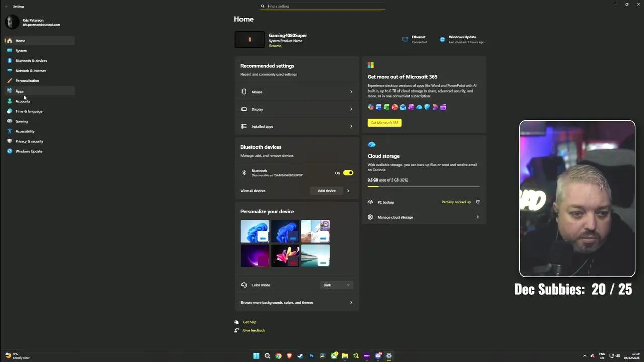Click the Gaming controller icon in sidebar

[x=10, y=121]
